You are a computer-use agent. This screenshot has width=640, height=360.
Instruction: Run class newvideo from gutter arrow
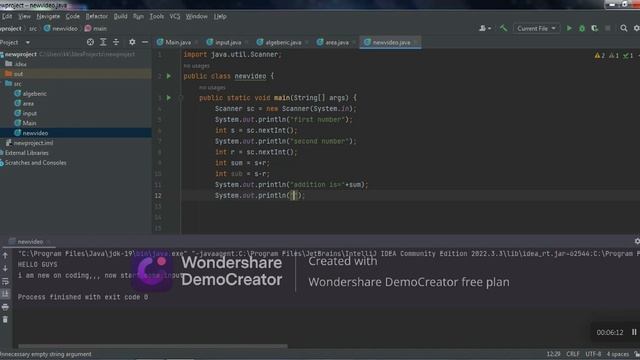pyautogui.click(x=169, y=76)
